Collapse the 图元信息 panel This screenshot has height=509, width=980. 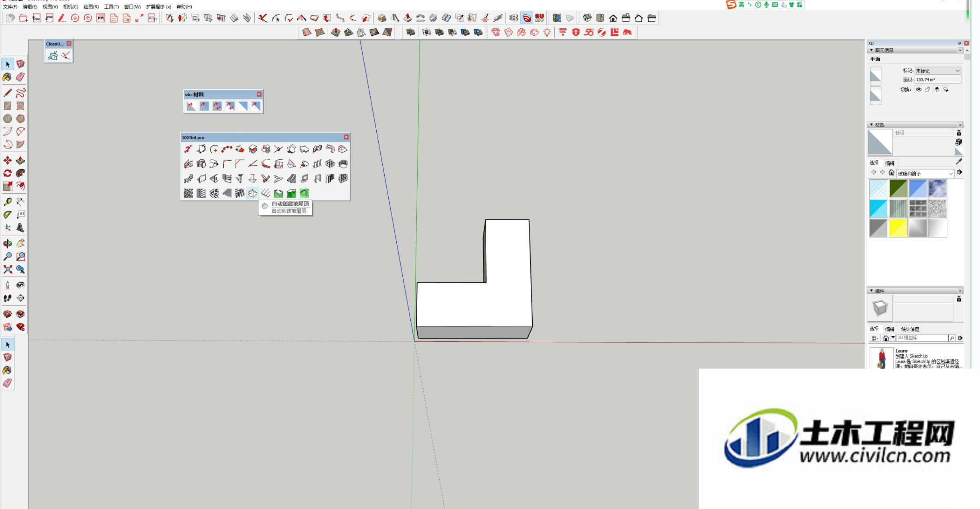871,50
